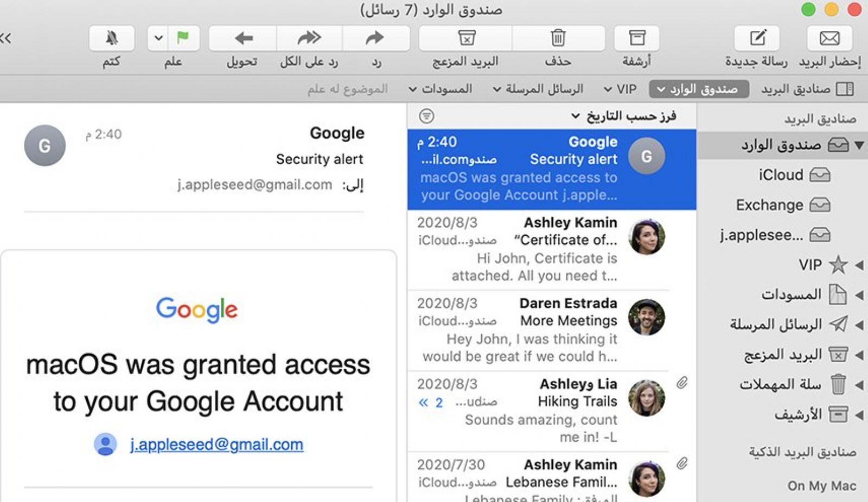
Task: Select صناديق البريد الذكية section heading
Action: [x=802, y=452]
